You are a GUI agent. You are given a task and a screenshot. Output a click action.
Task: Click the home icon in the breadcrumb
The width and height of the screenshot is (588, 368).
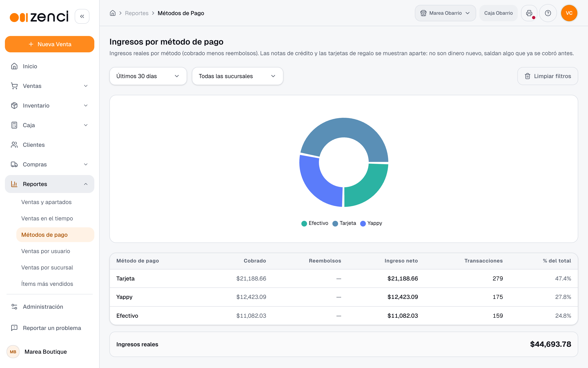pyautogui.click(x=112, y=13)
